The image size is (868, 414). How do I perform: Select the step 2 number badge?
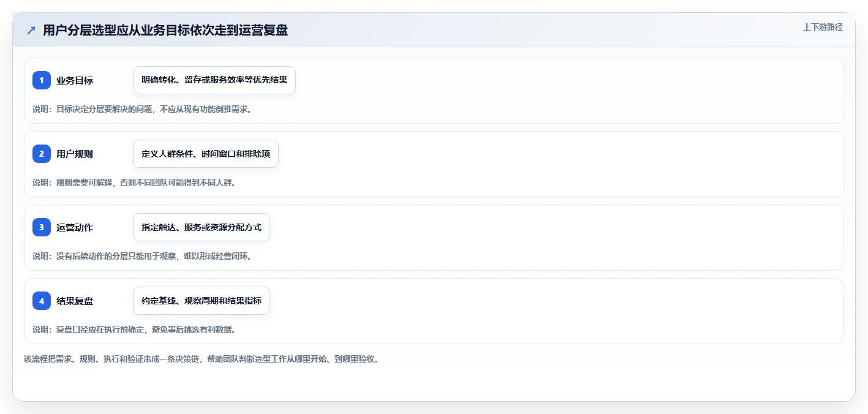click(42, 154)
